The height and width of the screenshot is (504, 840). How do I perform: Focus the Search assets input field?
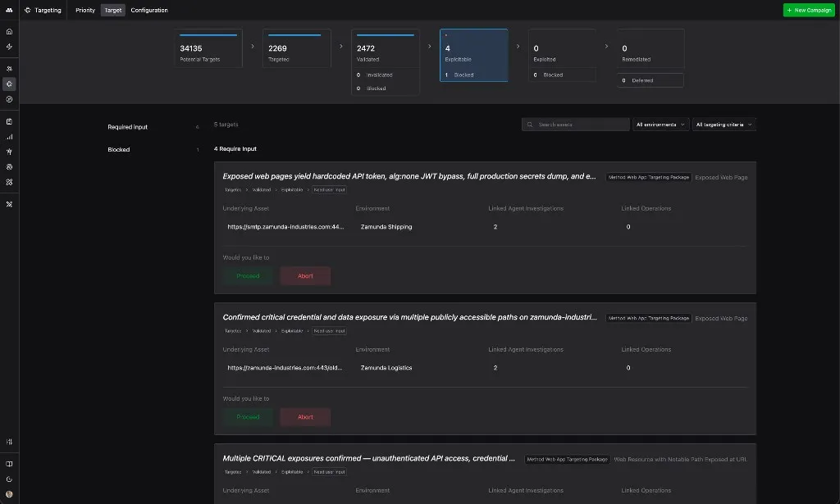[575, 125]
